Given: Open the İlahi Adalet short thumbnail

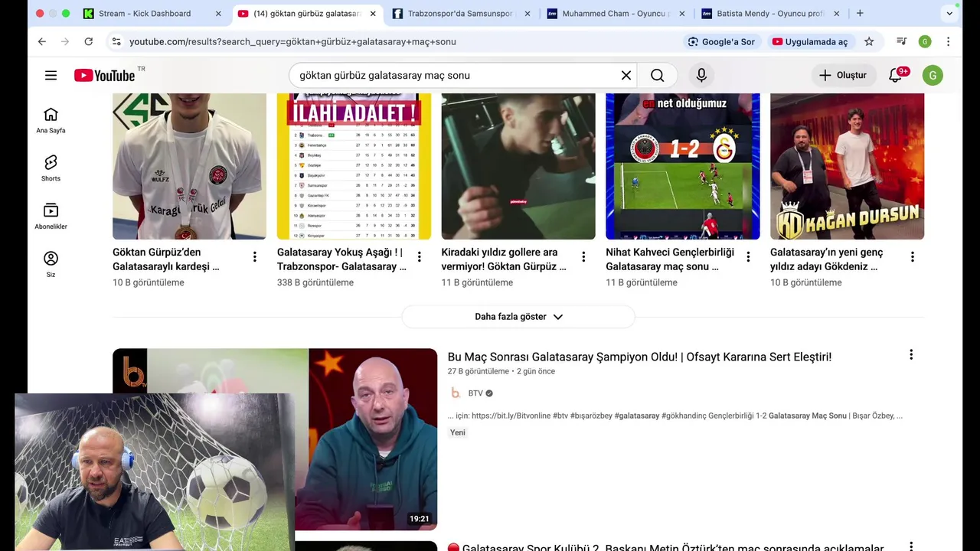Looking at the screenshot, I should point(354,166).
